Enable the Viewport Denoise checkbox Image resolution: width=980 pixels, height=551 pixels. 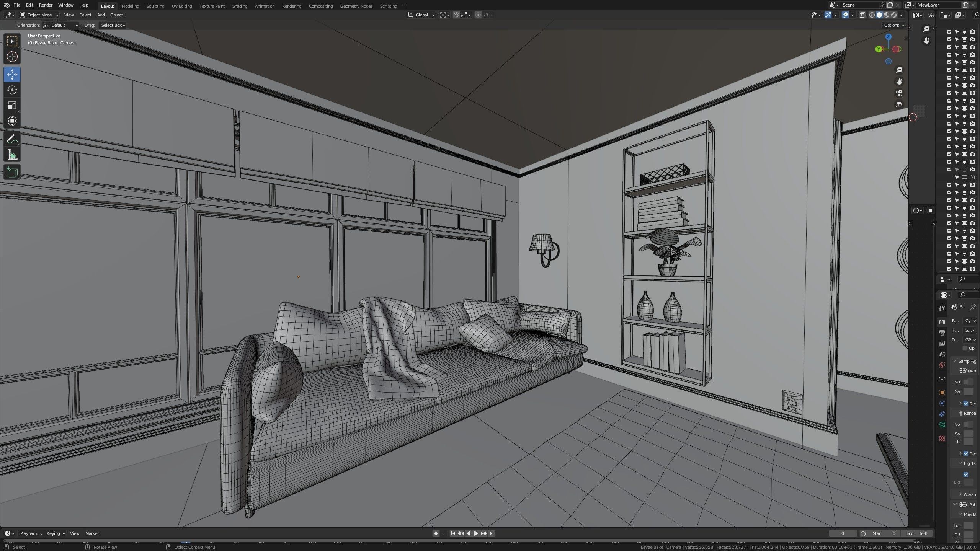tap(966, 403)
